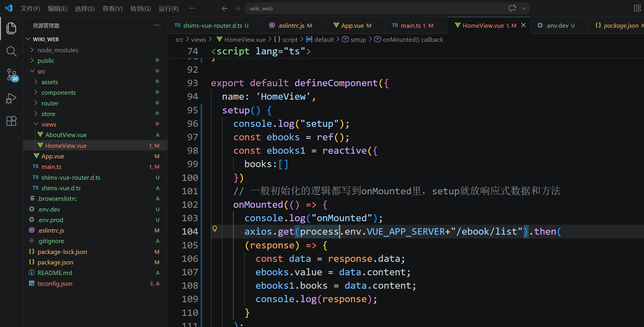Collapse the views folder
Viewport: 644px width, 327px height.
(95, 124)
